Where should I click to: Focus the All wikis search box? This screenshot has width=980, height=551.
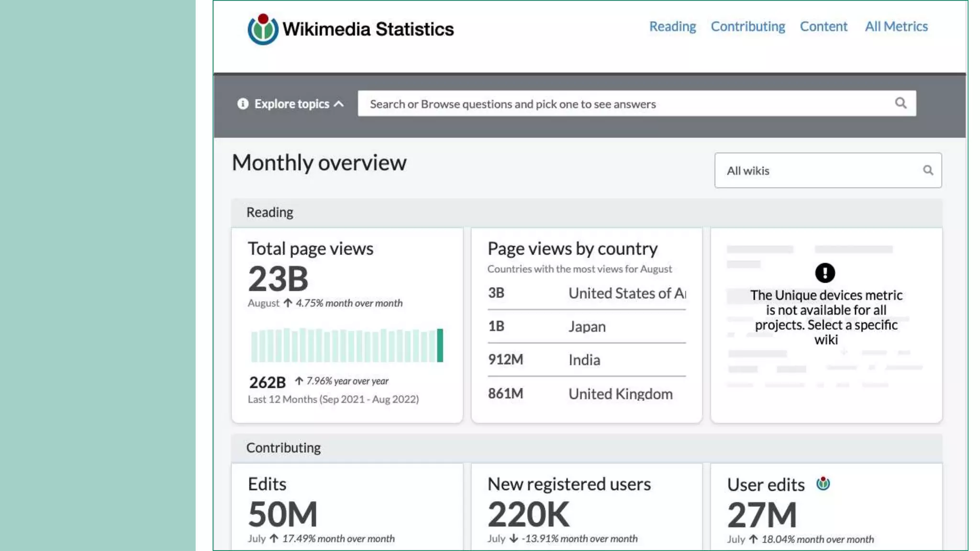pyautogui.click(x=828, y=170)
